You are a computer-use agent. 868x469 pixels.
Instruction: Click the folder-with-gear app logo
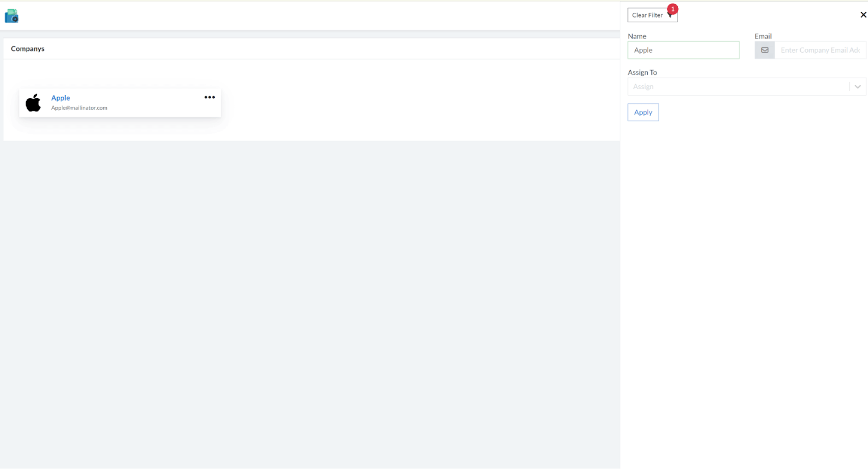click(11, 15)
